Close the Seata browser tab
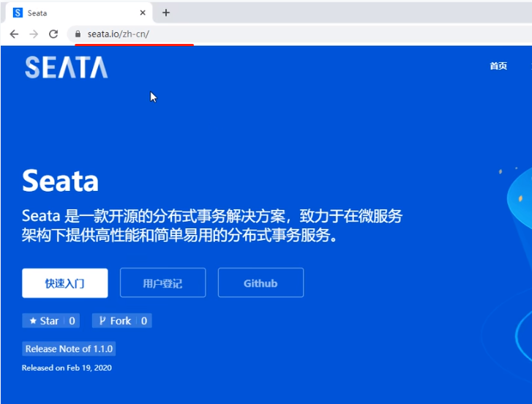The image size is (532, 404). [x=143, y=13]
